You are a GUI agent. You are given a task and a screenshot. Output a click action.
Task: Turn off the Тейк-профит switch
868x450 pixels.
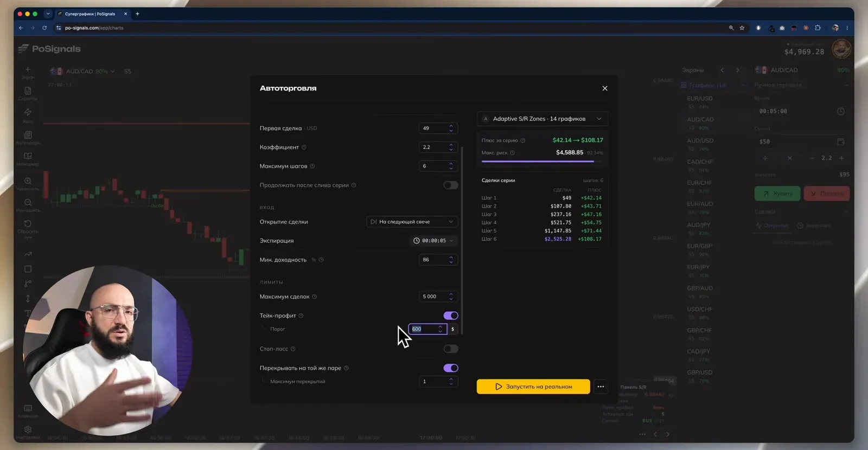pos(450,316)
